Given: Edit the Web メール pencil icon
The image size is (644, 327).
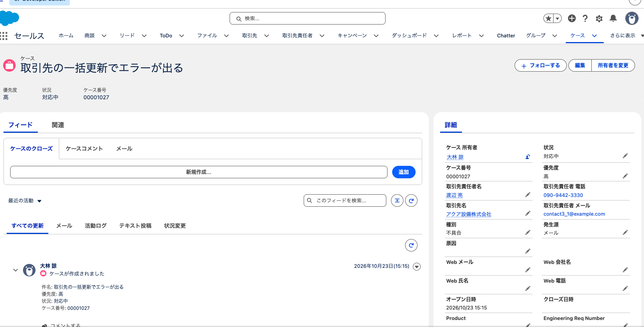Looking at the screenshot, I should 528,270.
